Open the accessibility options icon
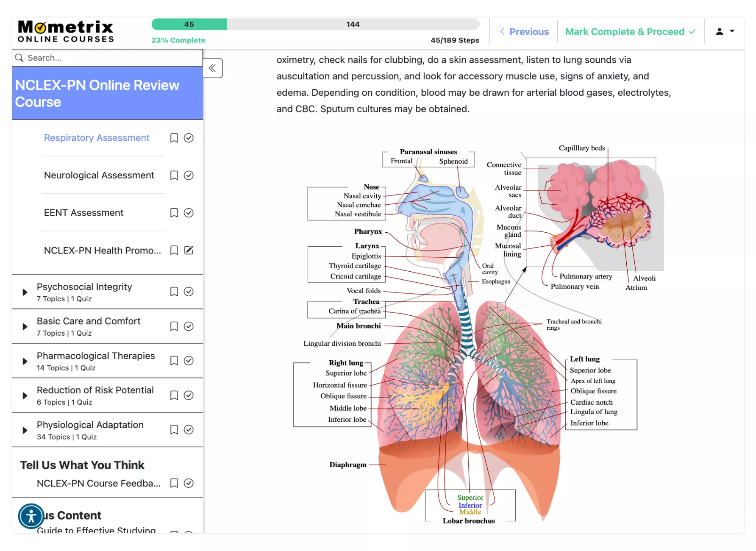The image size is (756, 551). [31, 516]
